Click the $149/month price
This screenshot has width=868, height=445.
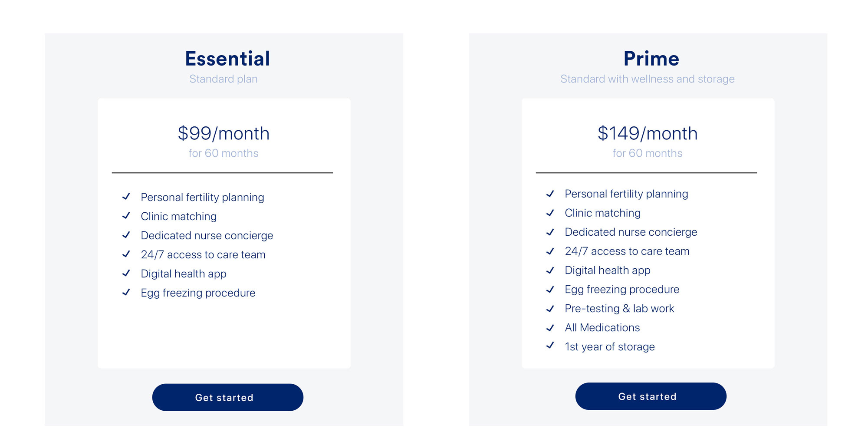pyautogui.click(x=648, y=133)
